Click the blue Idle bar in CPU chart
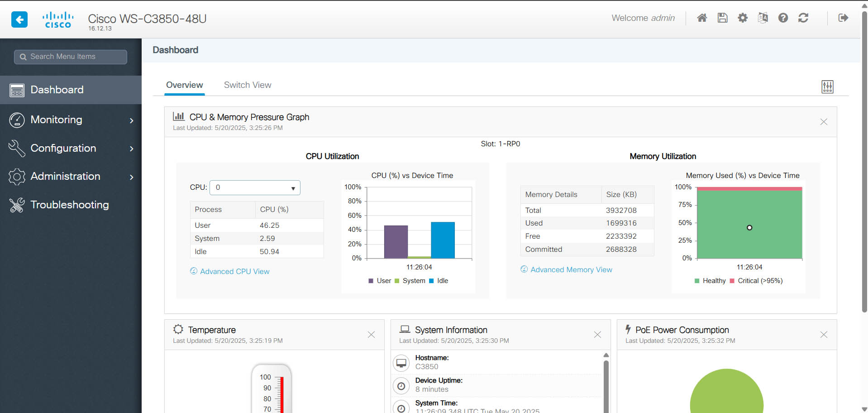This screenshot has height=413, width=868. click(x=443, y=240)
